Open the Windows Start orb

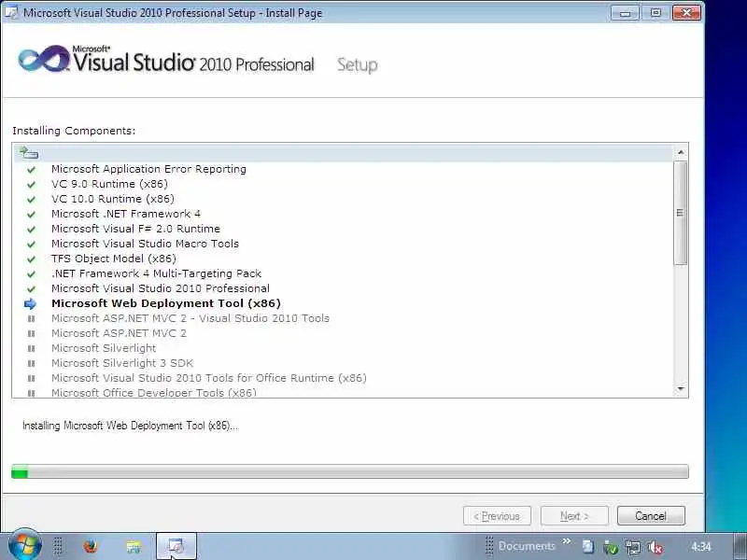coord(25,545)
